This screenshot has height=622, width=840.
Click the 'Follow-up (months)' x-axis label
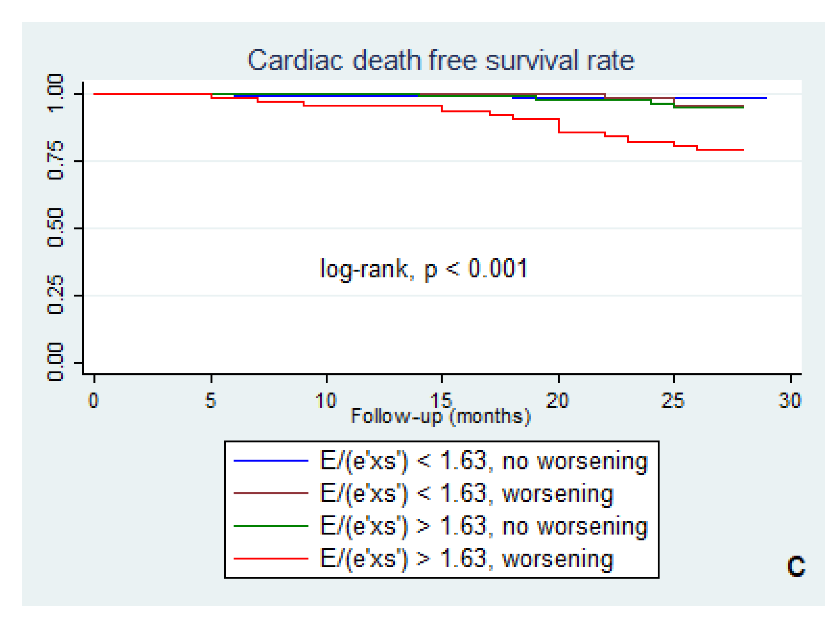coord(440,416)
